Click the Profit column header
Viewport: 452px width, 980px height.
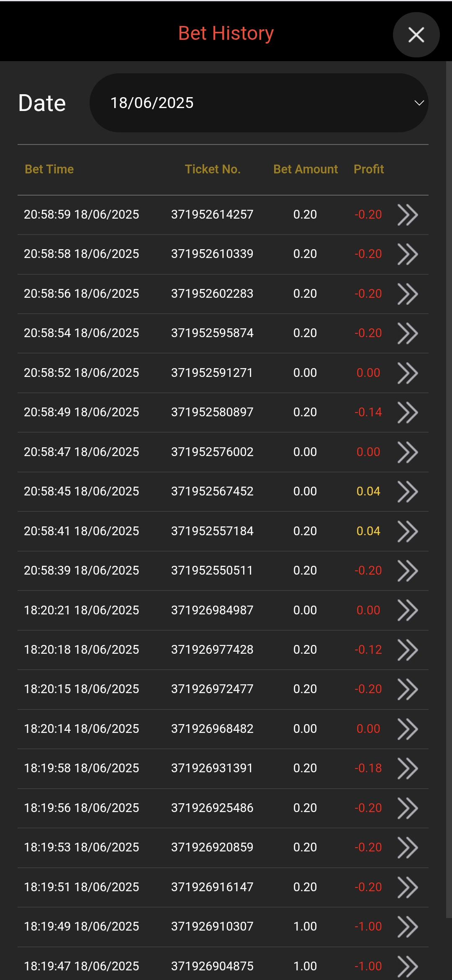coord(369,169)
